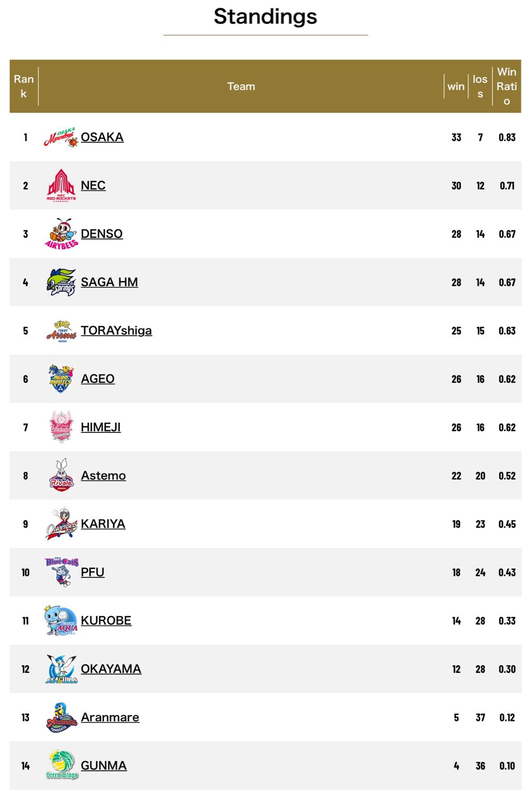Click the Toray Arrows logo
The image size is (532, 793).
[x=61, y=331]
